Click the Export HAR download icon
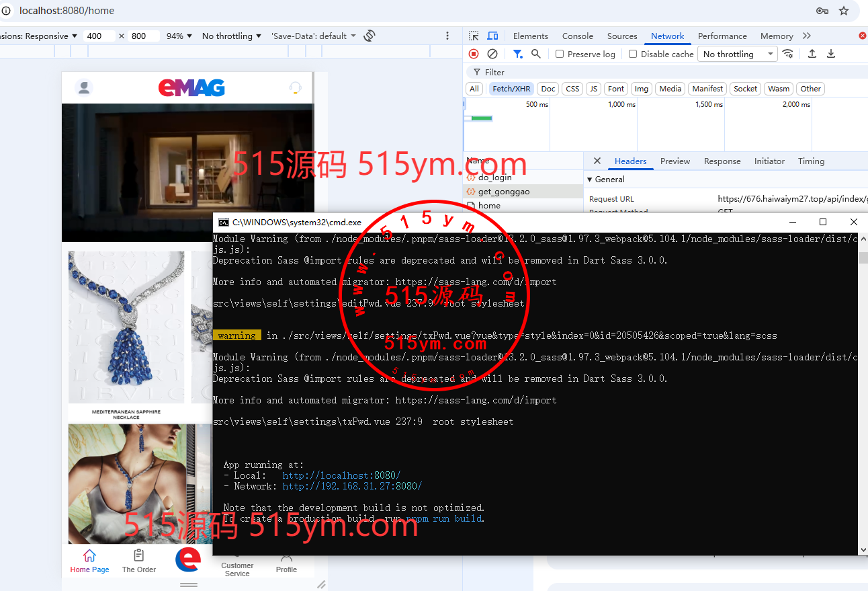Viewport: 868px width, 591px height. [831, 54]
